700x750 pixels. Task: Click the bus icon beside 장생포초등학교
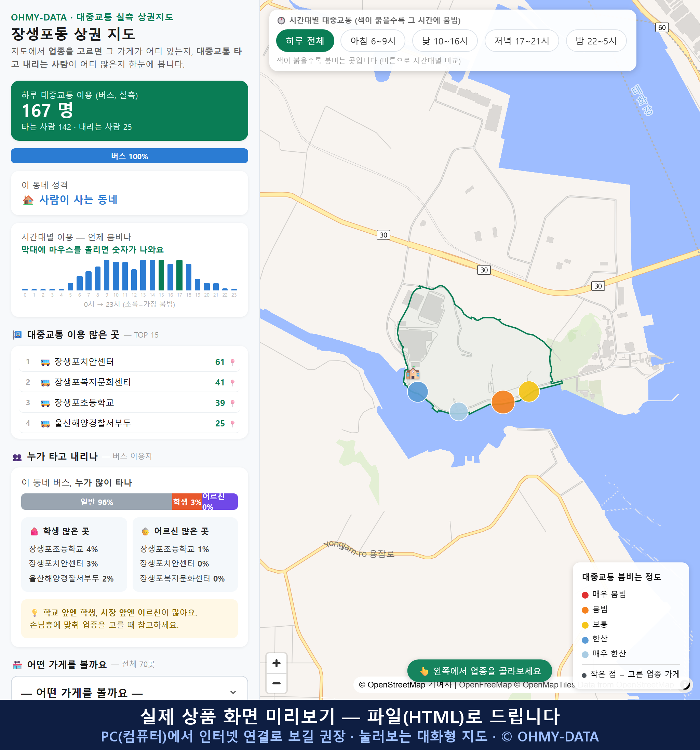click(x=45, y=403)
